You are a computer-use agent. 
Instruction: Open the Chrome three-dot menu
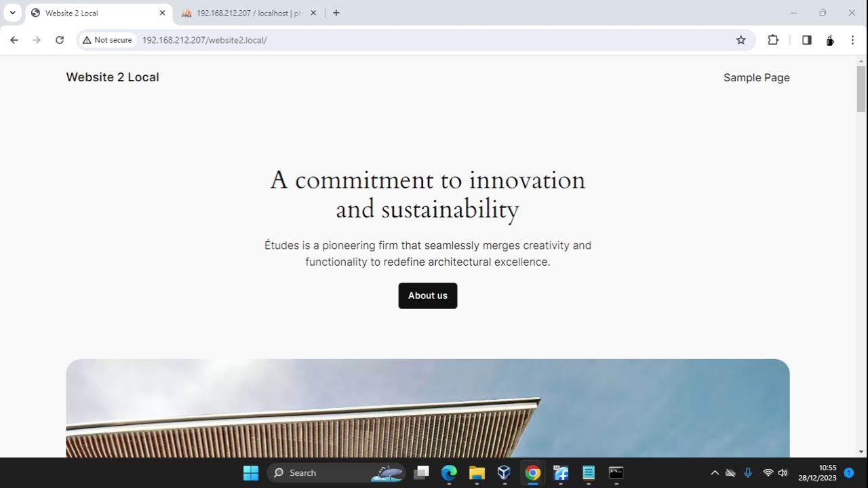[x=852, y=40]
